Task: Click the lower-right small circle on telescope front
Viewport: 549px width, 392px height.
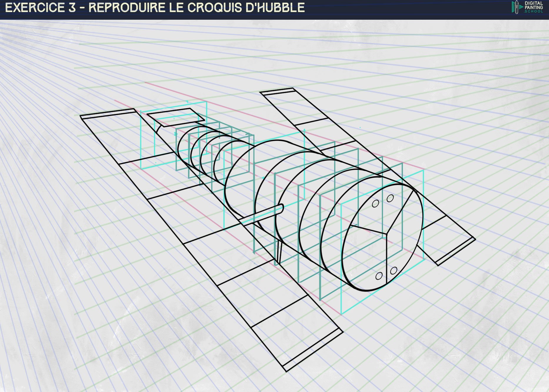Action: coord(393,271)
